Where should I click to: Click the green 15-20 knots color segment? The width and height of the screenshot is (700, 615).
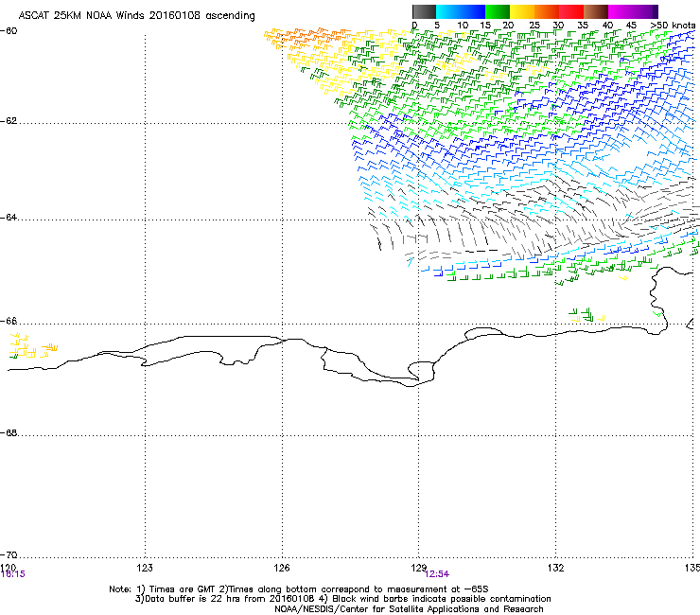[x=498, y=11]
